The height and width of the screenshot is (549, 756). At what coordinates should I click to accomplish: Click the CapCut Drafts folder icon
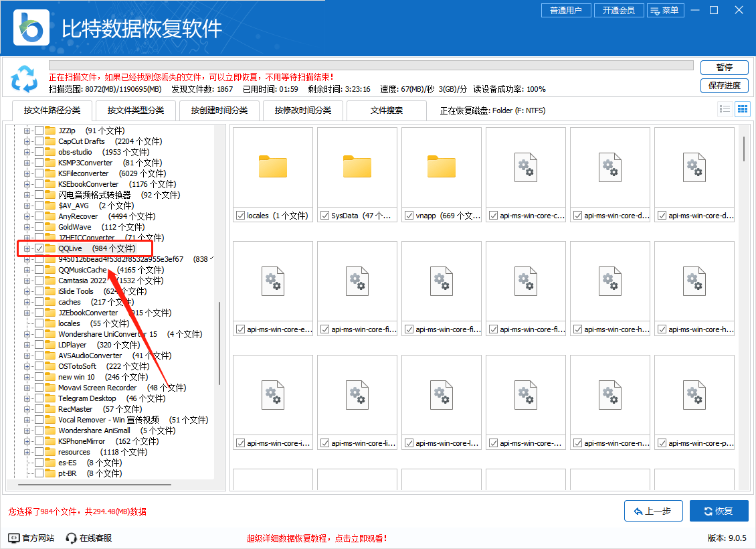[50, 141]
